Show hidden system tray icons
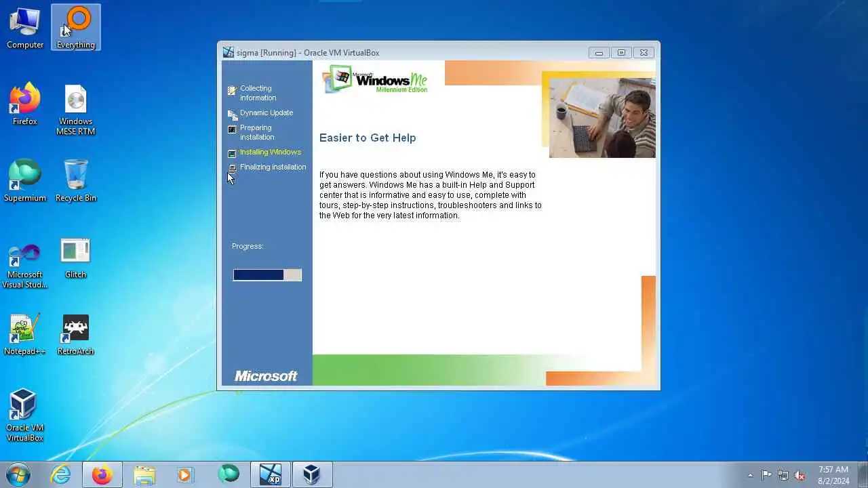Image resolution: width=868 pixels, height=488 pixels. click(x=750, y=475)
